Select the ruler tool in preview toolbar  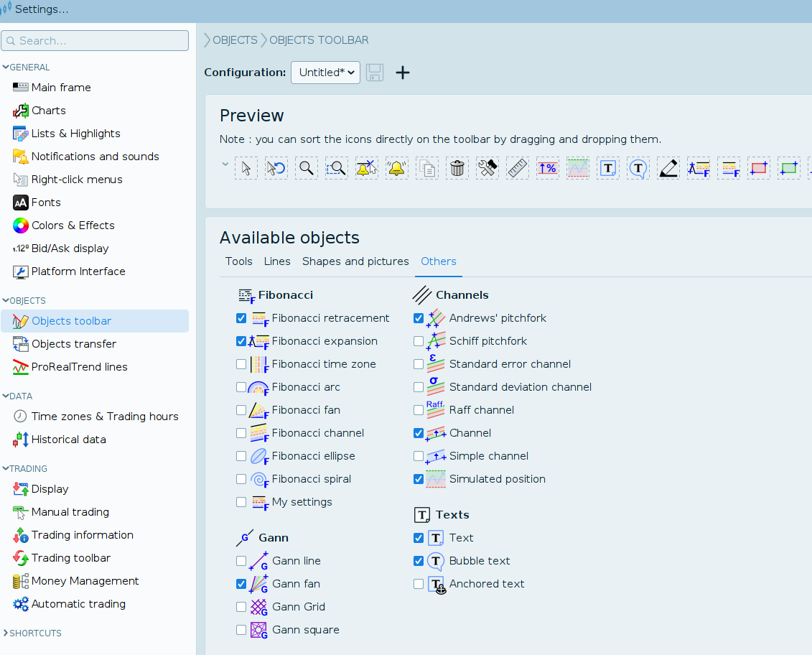tap(517, 169)
